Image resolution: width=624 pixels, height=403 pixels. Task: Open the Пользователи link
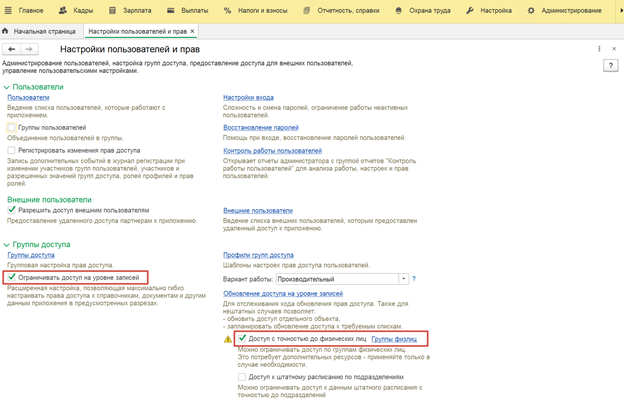[x=28, y=97]
